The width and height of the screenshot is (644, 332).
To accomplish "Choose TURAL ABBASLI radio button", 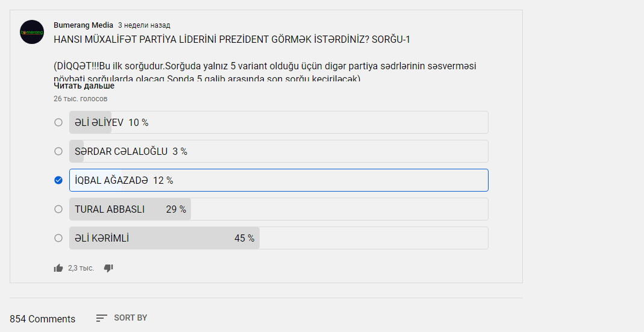I will click(x=58, y=209).
